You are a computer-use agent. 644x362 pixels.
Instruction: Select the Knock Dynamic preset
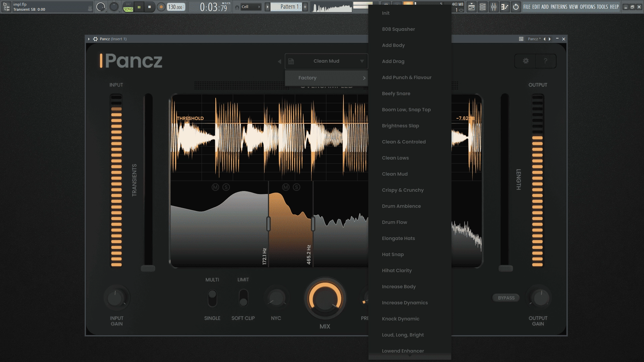[x=410, y=319]
